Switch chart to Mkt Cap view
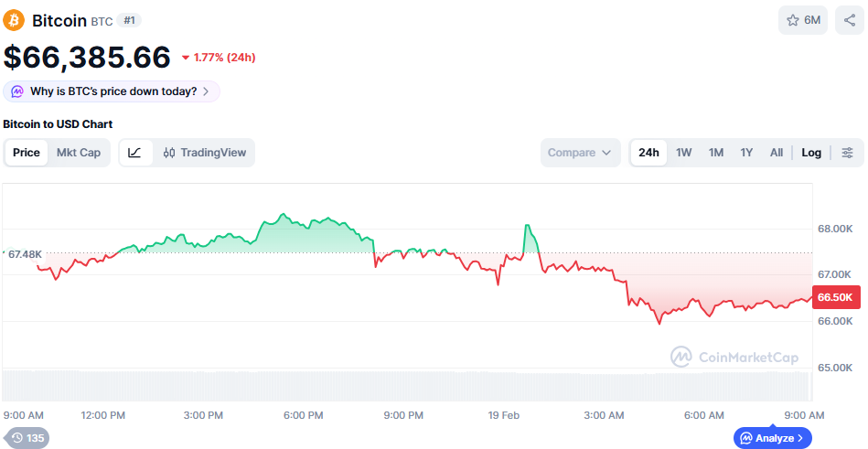The image size is (868, 449). click(x=79, y=153)
